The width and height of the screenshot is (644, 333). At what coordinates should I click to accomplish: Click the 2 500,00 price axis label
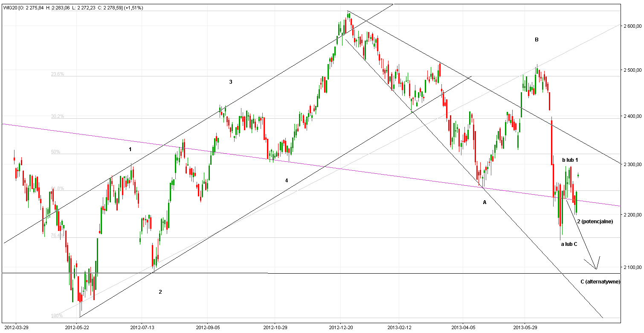[x=633, y=70]
